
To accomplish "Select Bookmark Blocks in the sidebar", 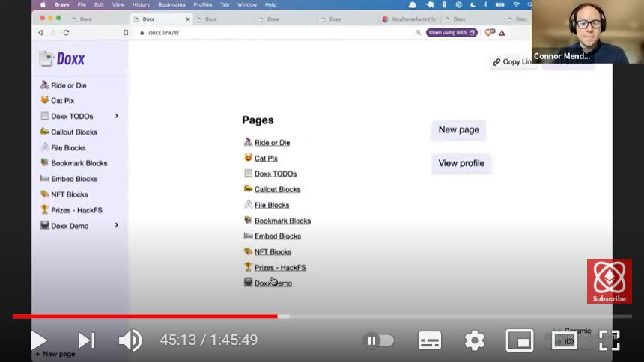I will click(x=79, y=163).
